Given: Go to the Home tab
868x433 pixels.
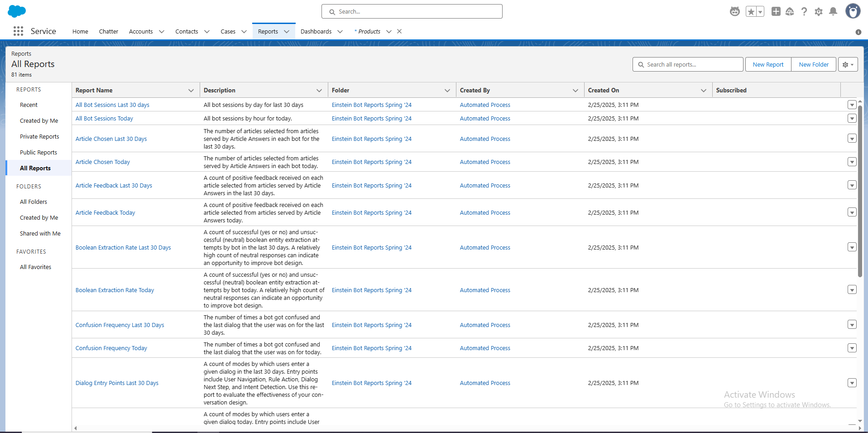Looking at the screenshot, I should (x=80, y=32).
